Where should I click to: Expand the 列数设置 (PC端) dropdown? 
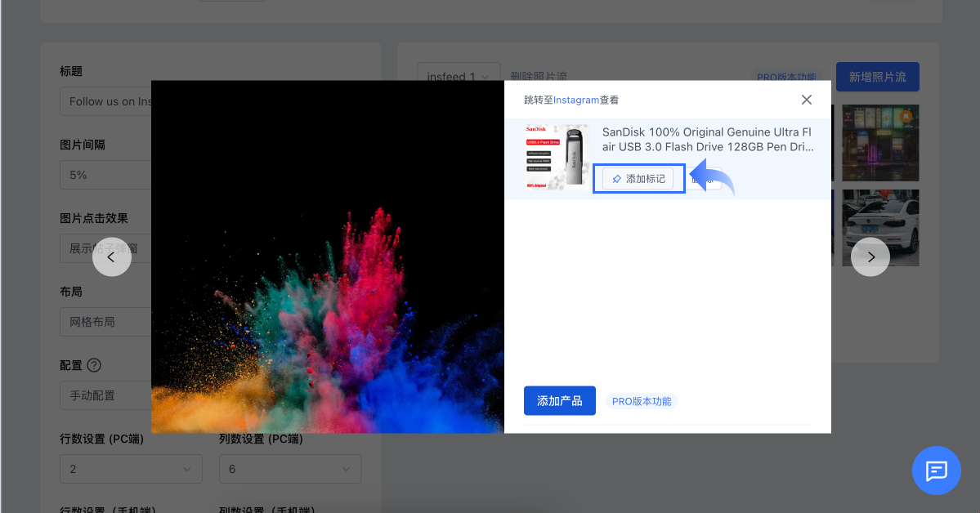(289, 469)
